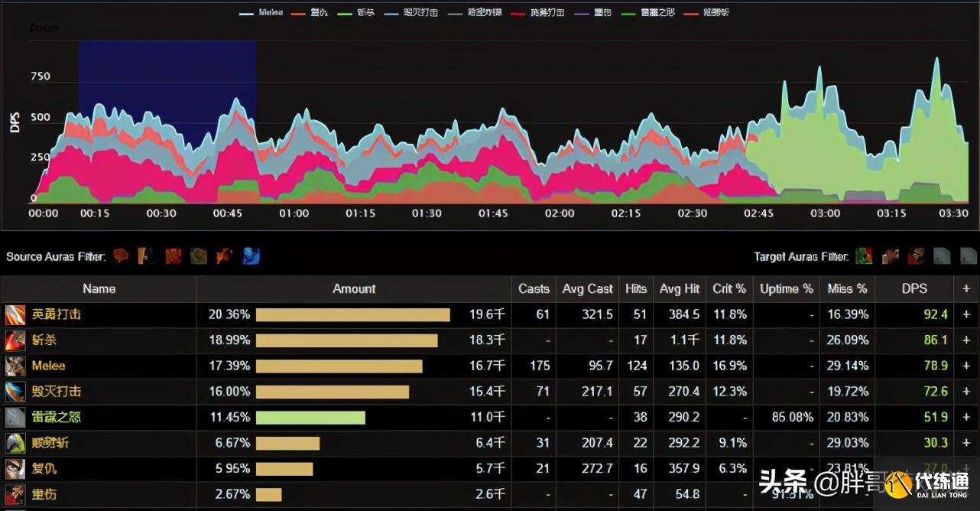Click the 雷霆之怒 green amount bar
Image resolution: width=980 pixels, height=511 pixels.
click(x=310, y=418)
